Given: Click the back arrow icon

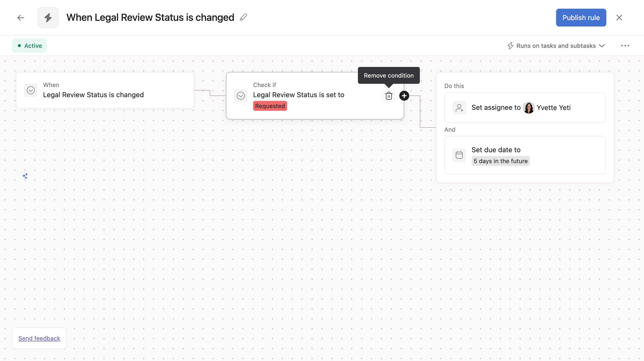Looking at the screenshot, I should 21,18.
